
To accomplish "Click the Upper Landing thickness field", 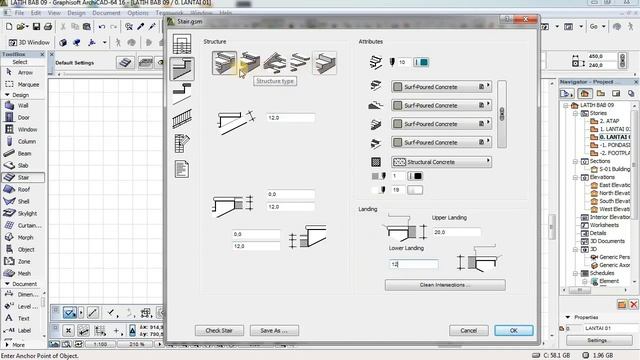I will coord(456,232).
